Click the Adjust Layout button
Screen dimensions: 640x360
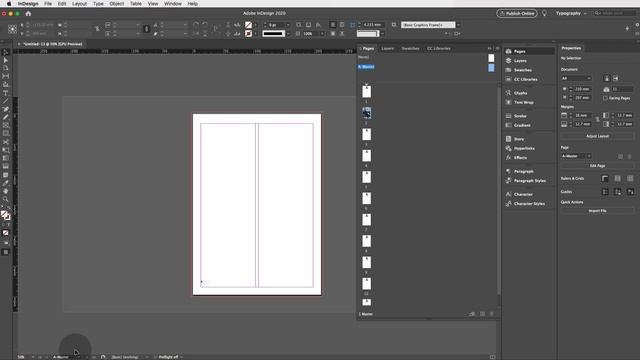pyautogui.click(x=598, y=136)
